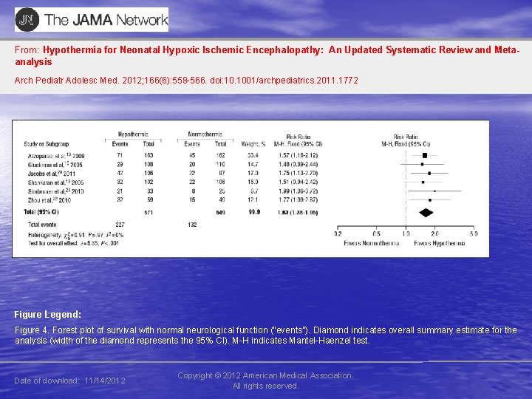This screenshot has width=532, height=399.
Task: Click the 'Favors Normothermia' axis label
Action: (x=372, y=243)
